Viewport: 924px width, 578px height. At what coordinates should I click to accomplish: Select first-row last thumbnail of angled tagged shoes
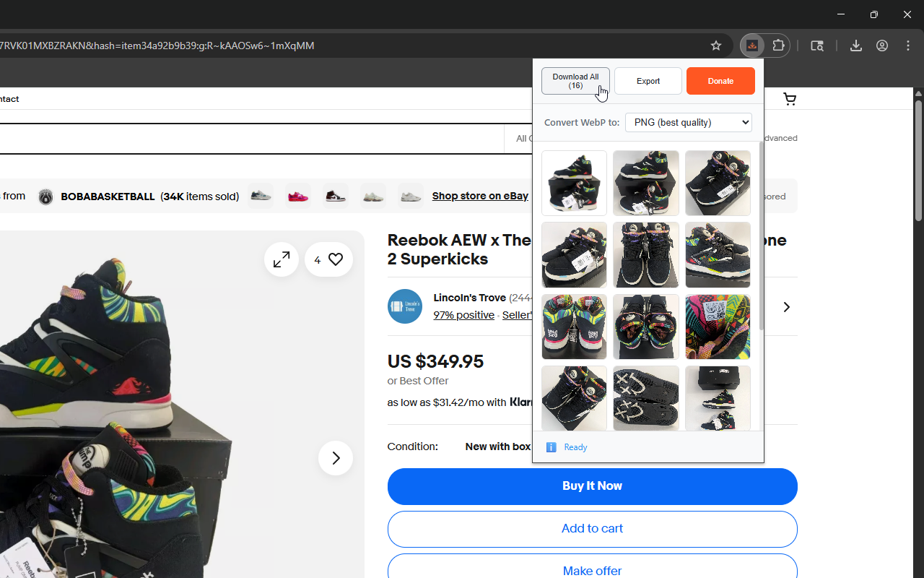[x=718, y=183]
